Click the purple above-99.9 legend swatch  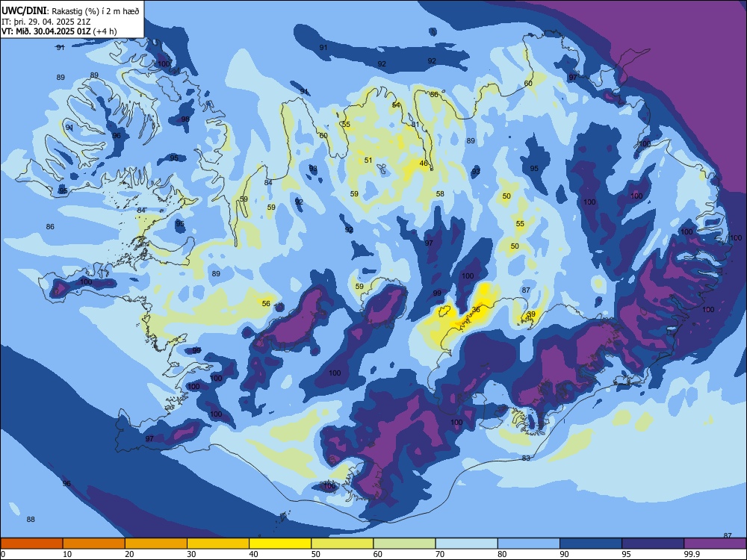[715, 544]
